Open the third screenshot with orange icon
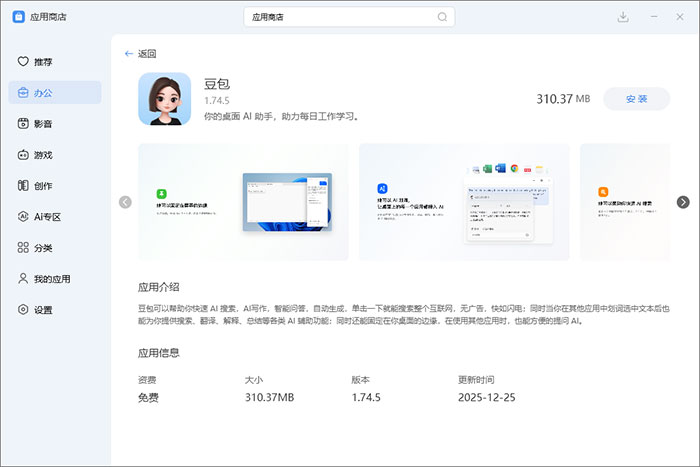700x467 pixels. pyautogui.click(x=625, y=202)
